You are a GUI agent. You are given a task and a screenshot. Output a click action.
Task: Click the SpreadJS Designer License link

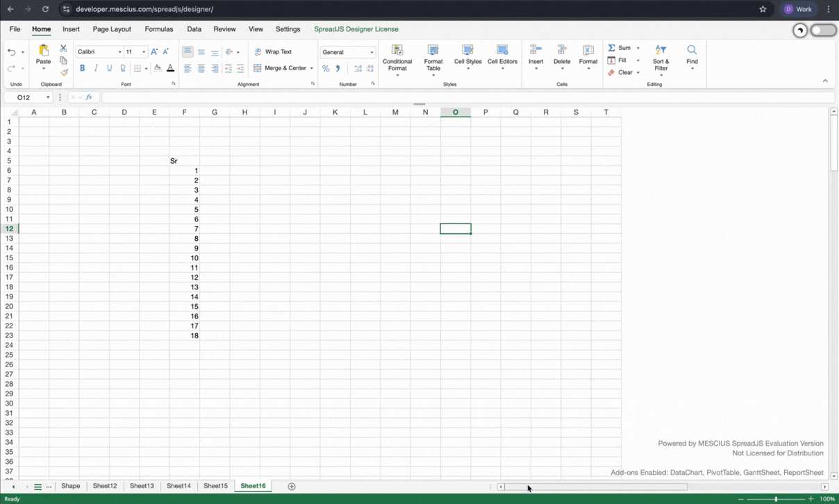coord(356,29)
